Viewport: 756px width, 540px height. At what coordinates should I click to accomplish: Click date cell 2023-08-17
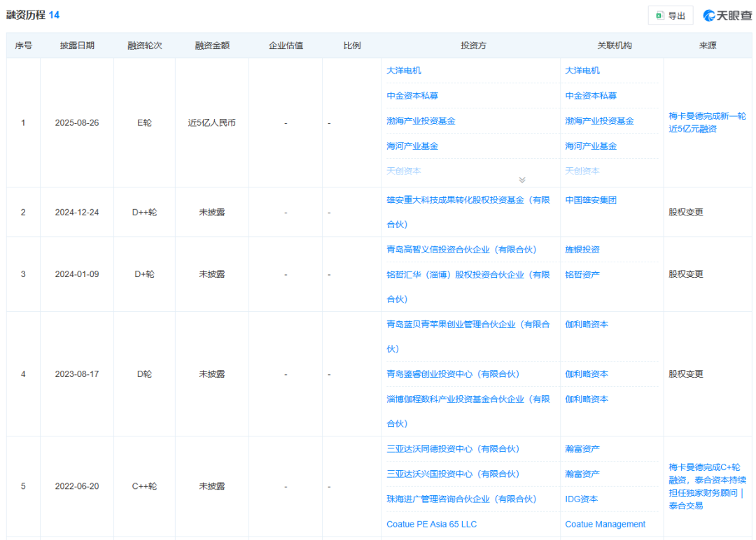click(77, 374)
